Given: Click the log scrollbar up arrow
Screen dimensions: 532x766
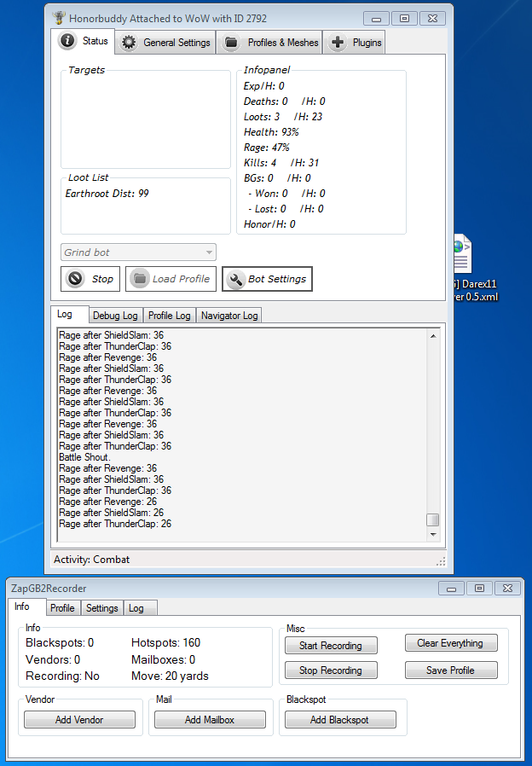Looking at the screenshot, I should coord(433,336).
